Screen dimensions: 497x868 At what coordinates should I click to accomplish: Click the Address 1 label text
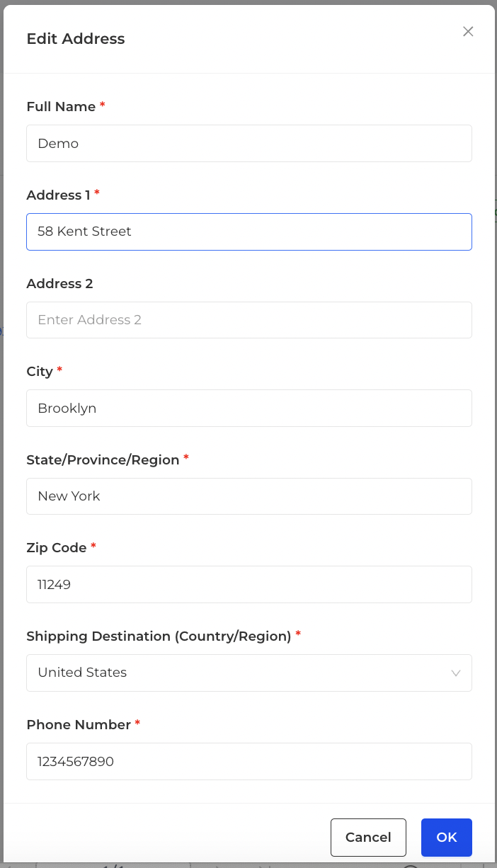click(x=58, y=195)
